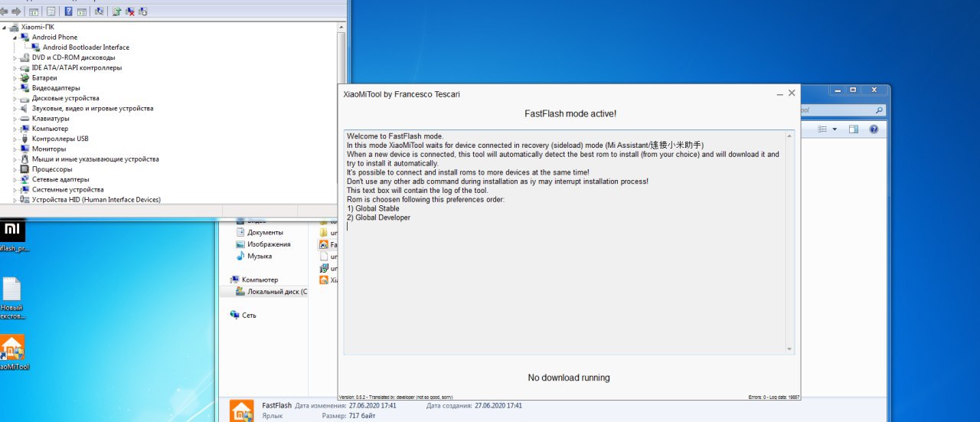
Task: Open Изображения in Explorer sidebar
Action: [269, 244]
